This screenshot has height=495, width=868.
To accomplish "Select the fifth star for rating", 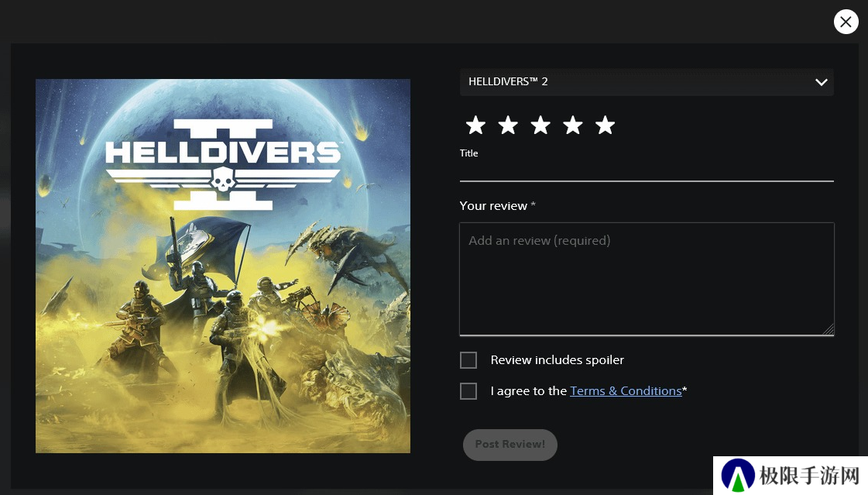I will [605, 125].
